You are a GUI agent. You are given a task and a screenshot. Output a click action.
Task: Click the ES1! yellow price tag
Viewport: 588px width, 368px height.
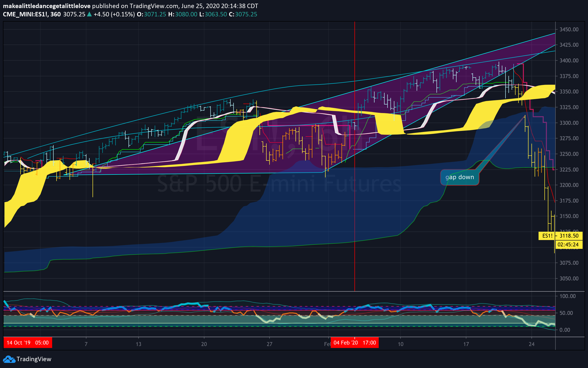(x=547, y=236)
